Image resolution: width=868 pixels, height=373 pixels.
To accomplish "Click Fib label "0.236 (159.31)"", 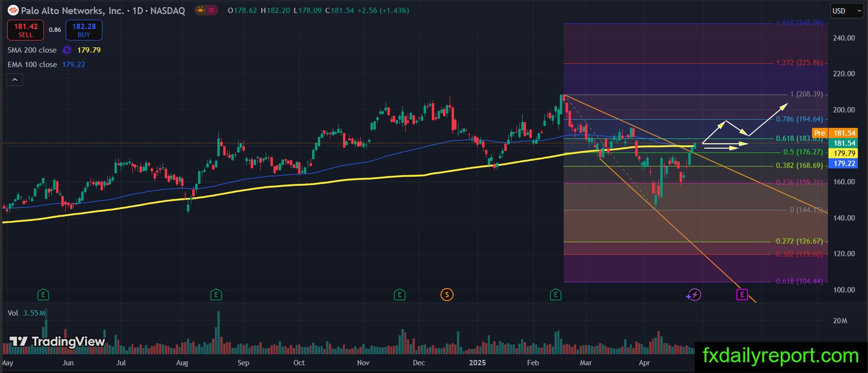I will tap(799, 182).
